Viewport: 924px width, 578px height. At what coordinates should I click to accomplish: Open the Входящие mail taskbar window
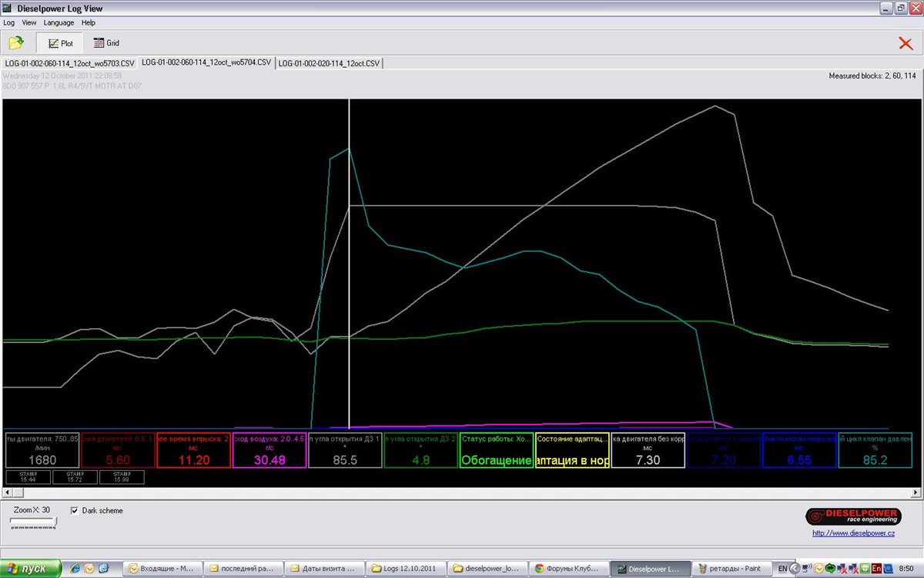pos(163,569)
